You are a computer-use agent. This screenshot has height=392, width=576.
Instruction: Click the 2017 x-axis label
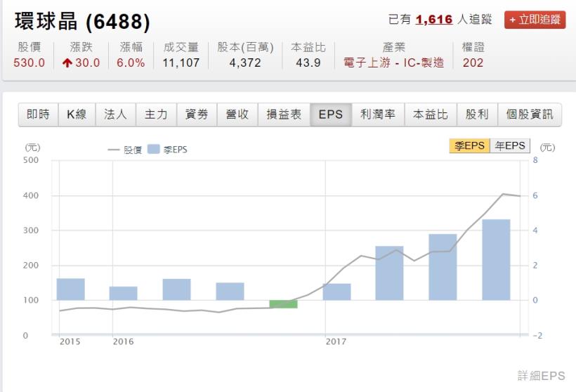pyautogui.click(x=336, y=341)
